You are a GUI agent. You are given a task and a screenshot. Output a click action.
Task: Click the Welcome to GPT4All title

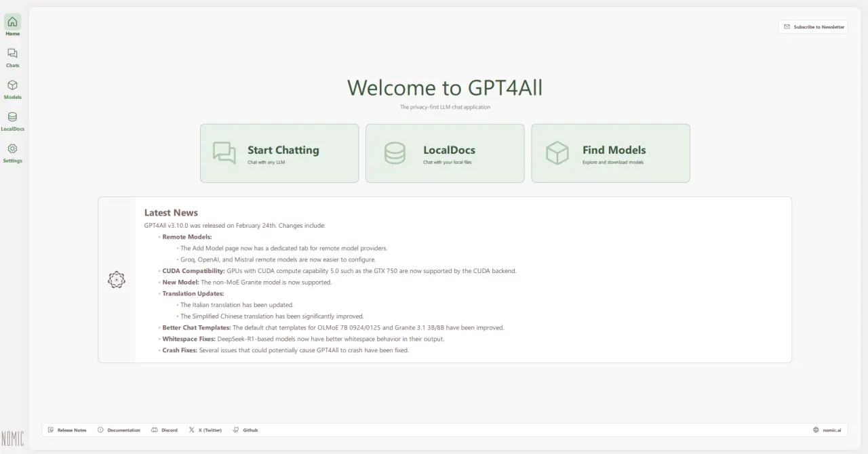point(445,87)
